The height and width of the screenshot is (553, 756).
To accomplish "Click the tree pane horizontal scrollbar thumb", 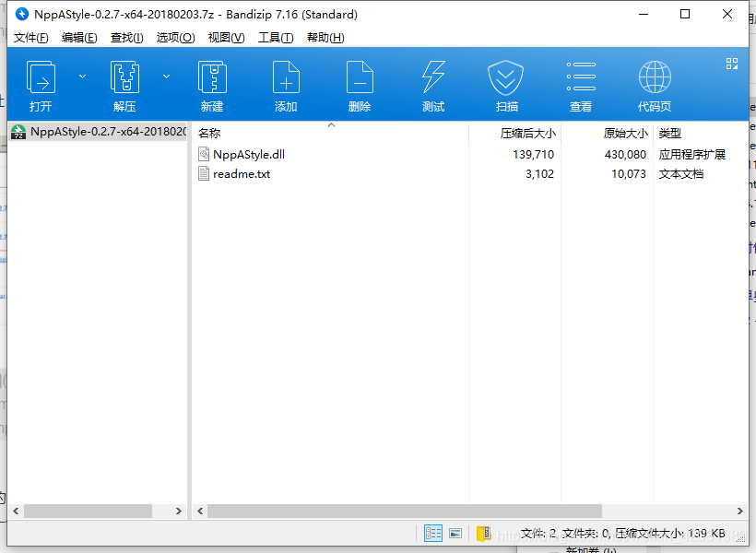I will tap(88, 511).
